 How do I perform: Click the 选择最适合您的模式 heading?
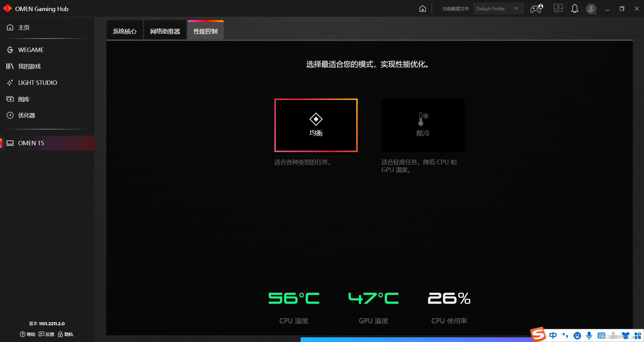click(368, 64)
